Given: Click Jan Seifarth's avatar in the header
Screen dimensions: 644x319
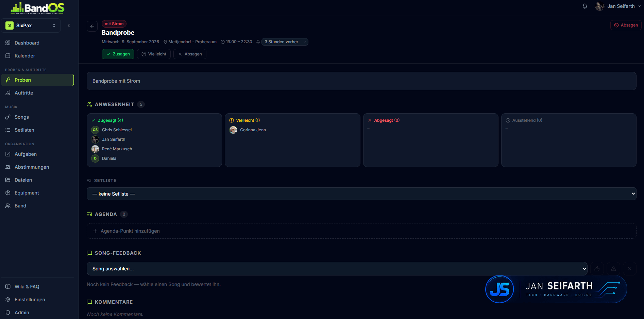Looking at the screenshot, I should point(600,6).
